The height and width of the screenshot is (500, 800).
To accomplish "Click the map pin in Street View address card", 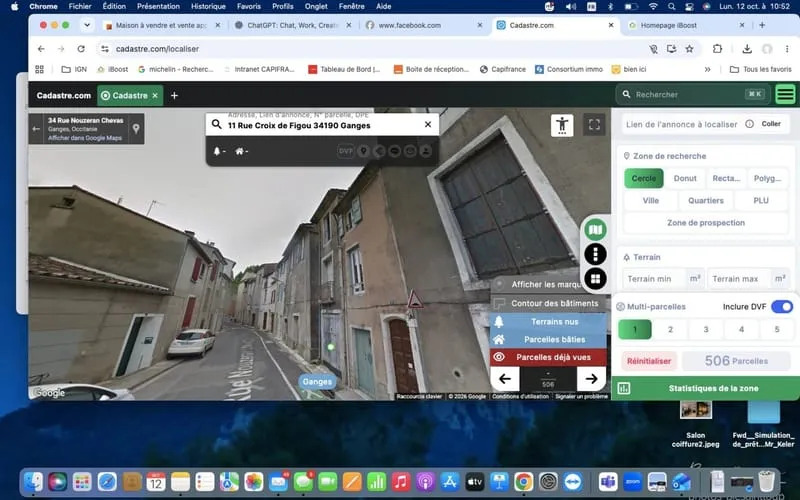I will click(136, 129).
